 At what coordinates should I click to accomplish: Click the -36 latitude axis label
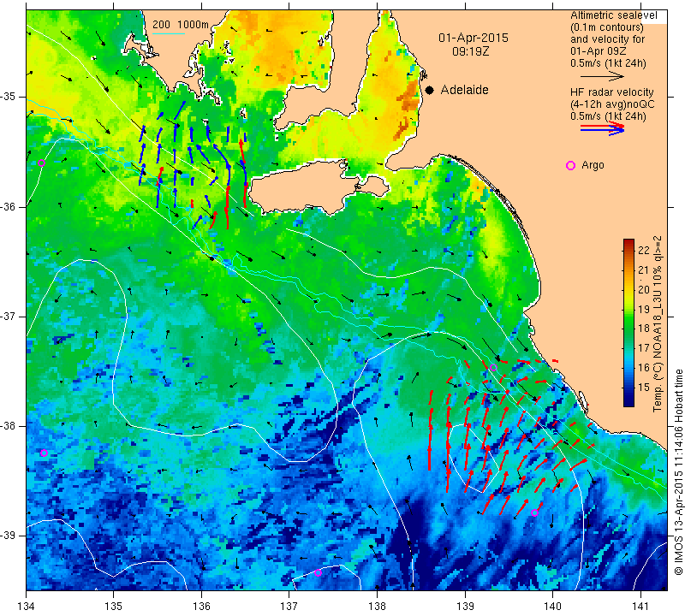(x=9, y=206)
